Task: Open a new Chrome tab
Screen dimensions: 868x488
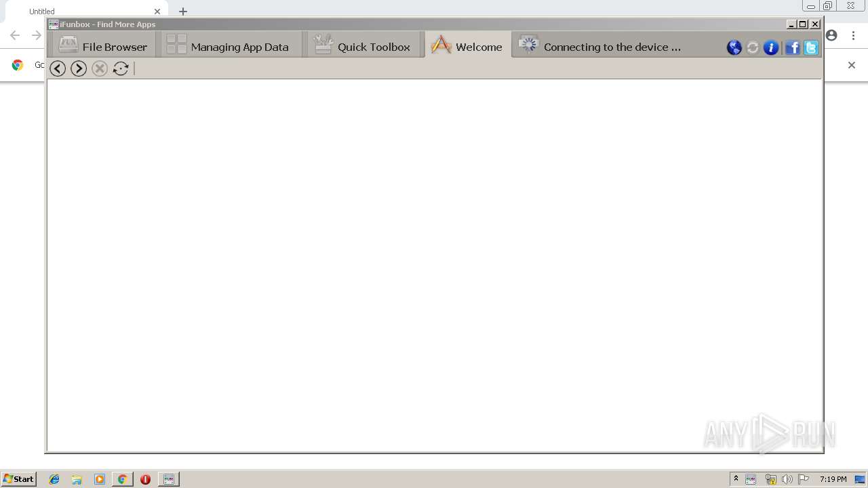Action: pyautogui.click(x=183, y=12)
